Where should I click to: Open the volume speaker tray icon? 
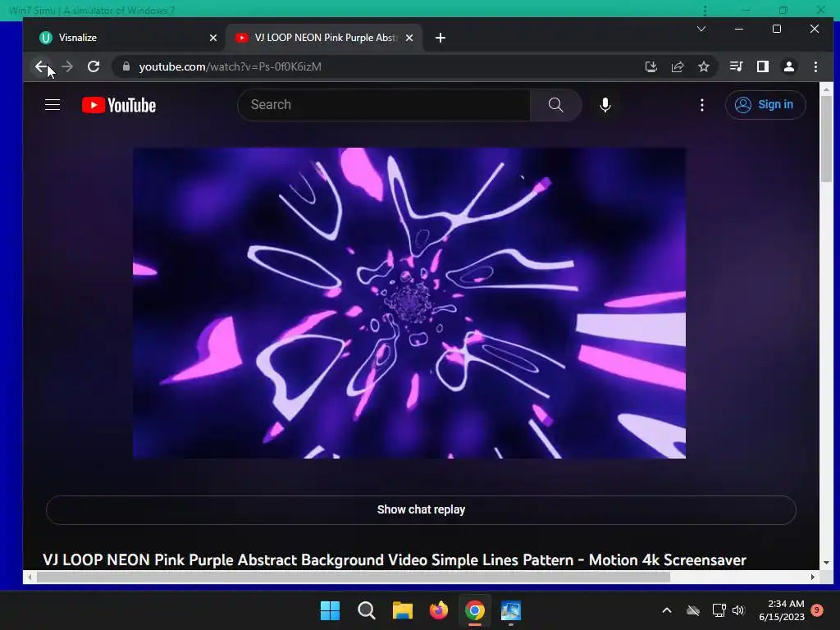[x=739, y=610]
